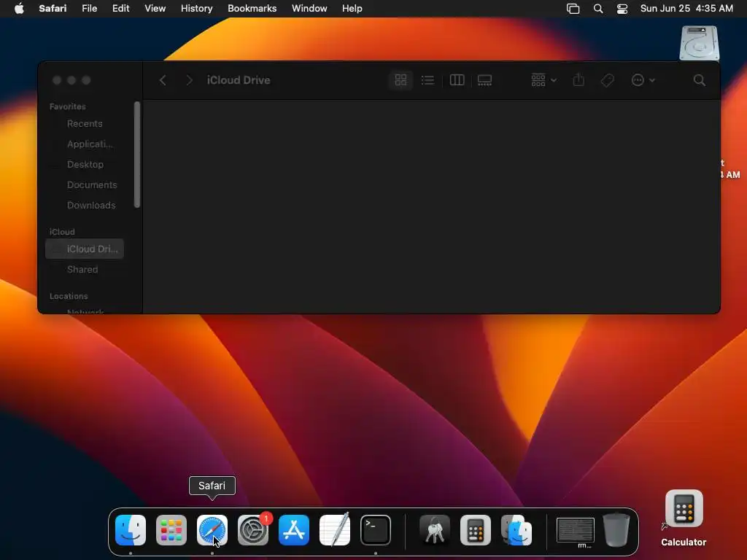Select Documents in Finder sidebar
Image resolution: width=747 pixels, height=560 pixels.
pyautogui.click(x=85, y=185)
